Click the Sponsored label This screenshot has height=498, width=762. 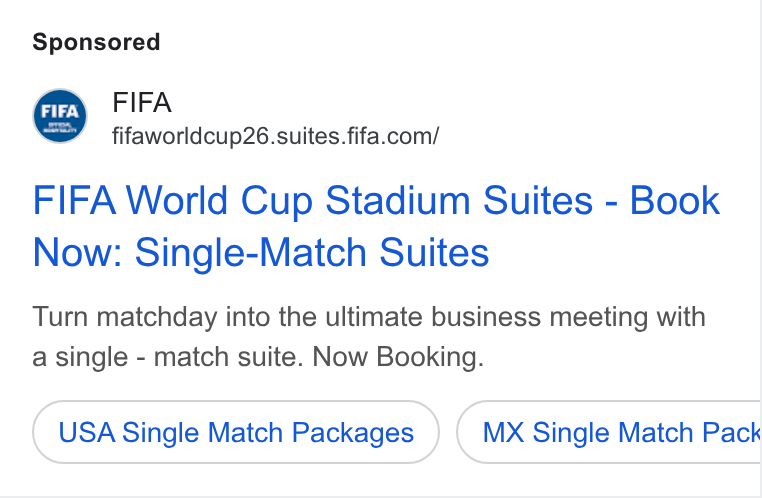pyautogui.click(x=96, y=42)
